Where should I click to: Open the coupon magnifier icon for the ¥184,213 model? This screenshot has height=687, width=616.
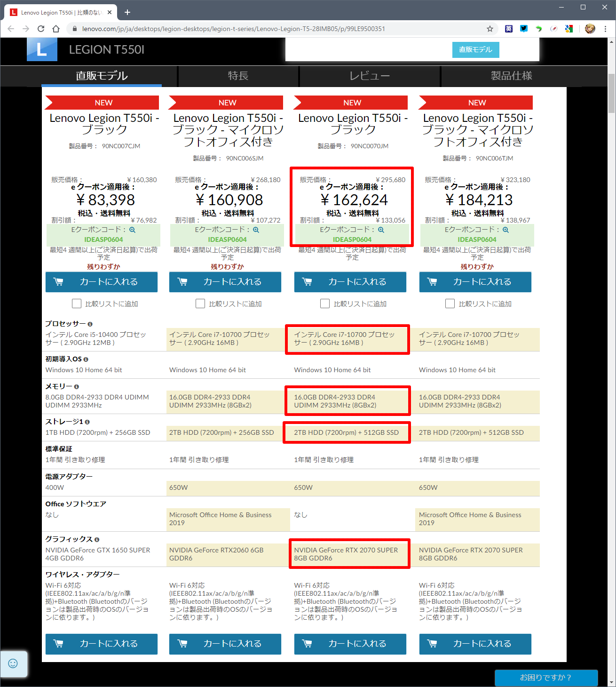505,230
